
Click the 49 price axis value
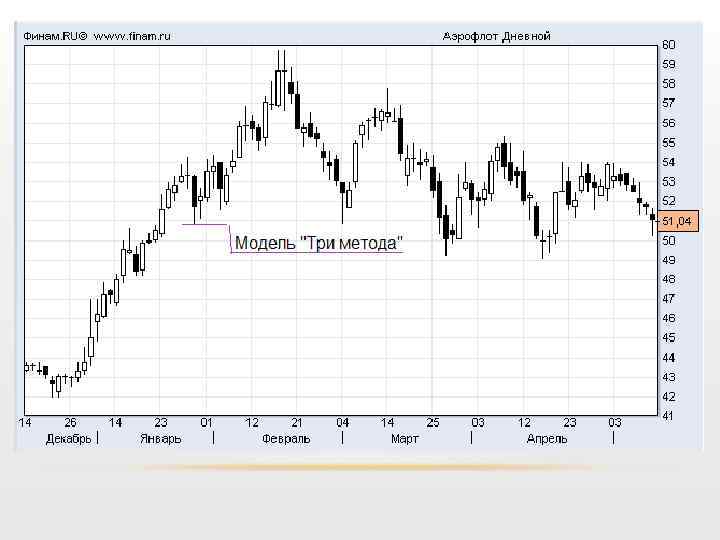pos(668,260)
